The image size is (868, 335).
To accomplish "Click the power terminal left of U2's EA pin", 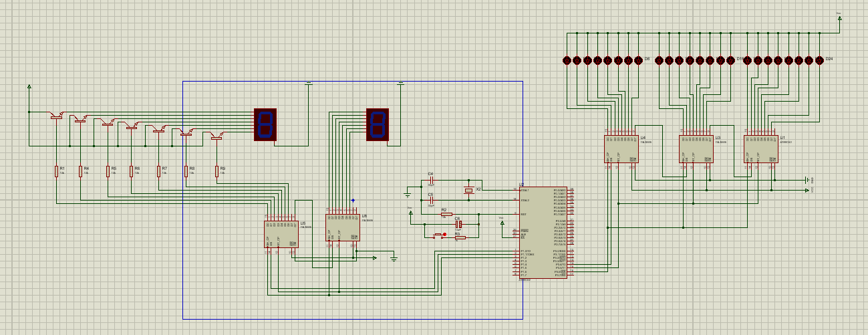I will (x=503, y=223).
